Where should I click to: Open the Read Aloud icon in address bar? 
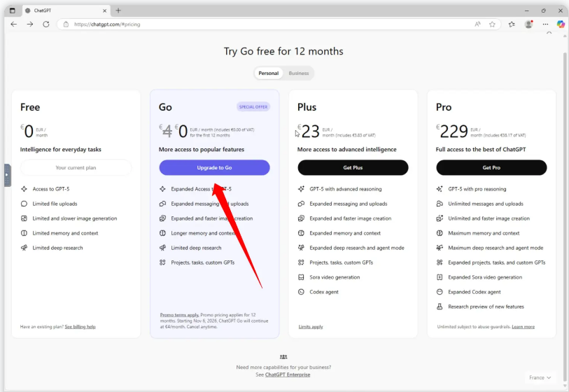coord(477,24)
